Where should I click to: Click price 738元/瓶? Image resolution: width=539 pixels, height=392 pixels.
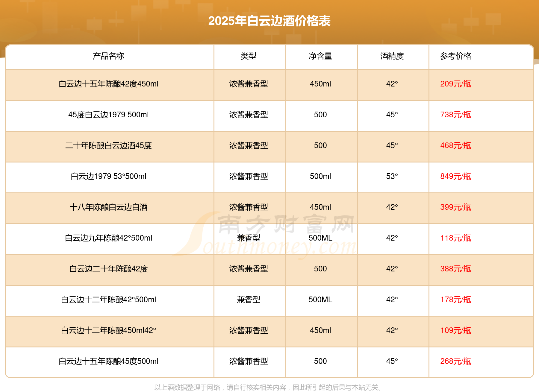click(456, 115)
